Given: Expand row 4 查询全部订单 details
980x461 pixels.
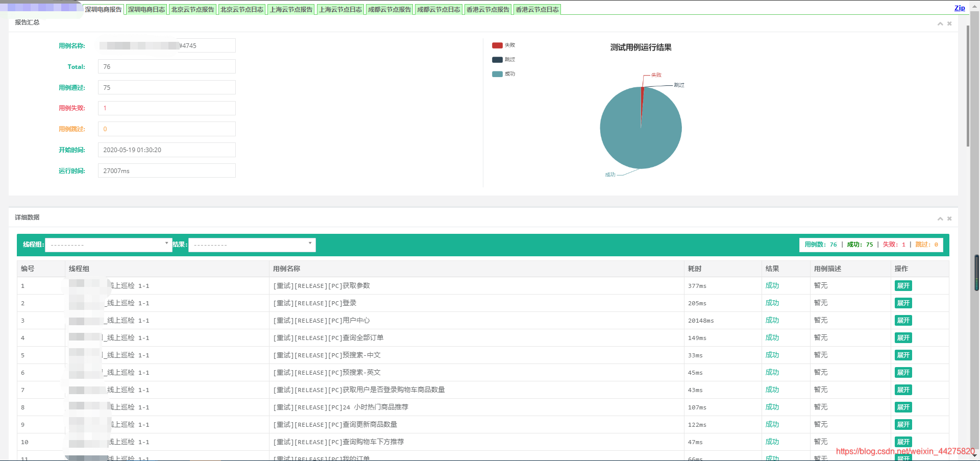Looking at the screenshot, I should pos(903,338).
